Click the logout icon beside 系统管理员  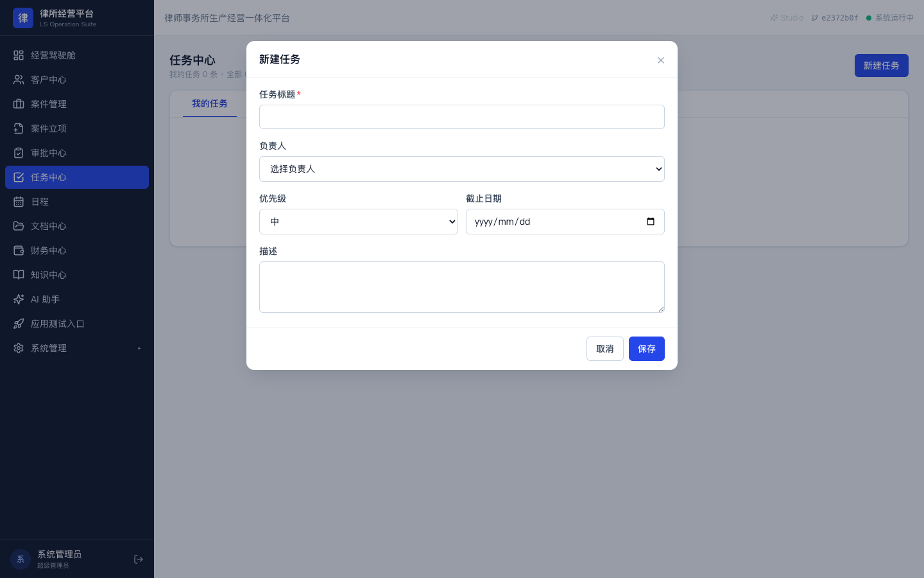(139, 559)
